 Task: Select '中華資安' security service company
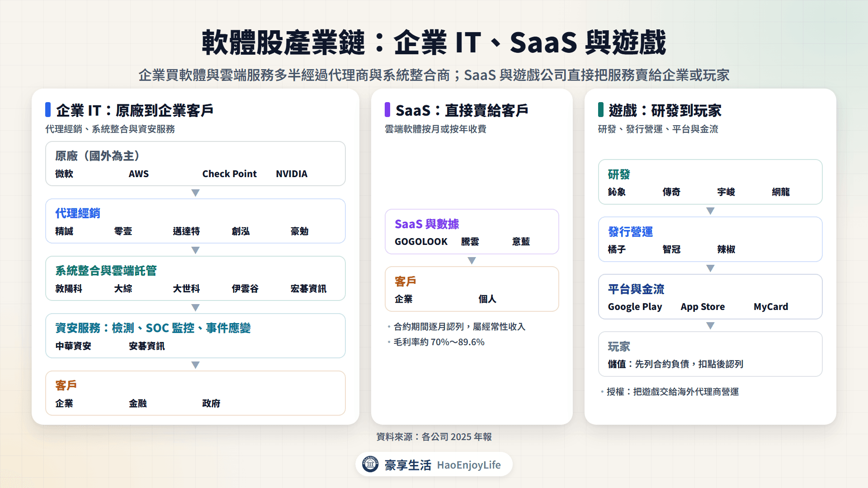73,346
